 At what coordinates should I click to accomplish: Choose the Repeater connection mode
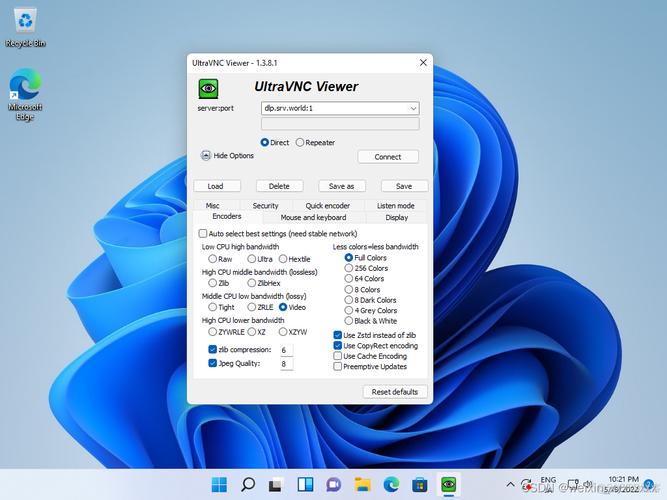coord(300,143)
